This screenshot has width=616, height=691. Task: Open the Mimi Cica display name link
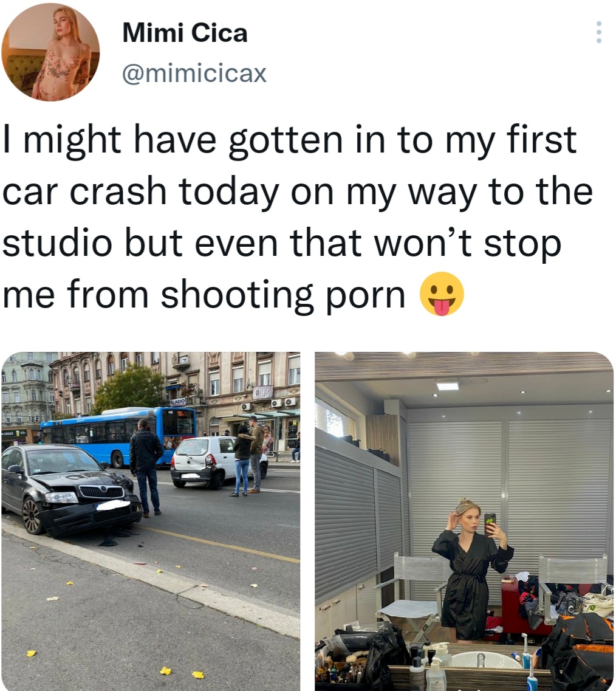tap(185, 32)
